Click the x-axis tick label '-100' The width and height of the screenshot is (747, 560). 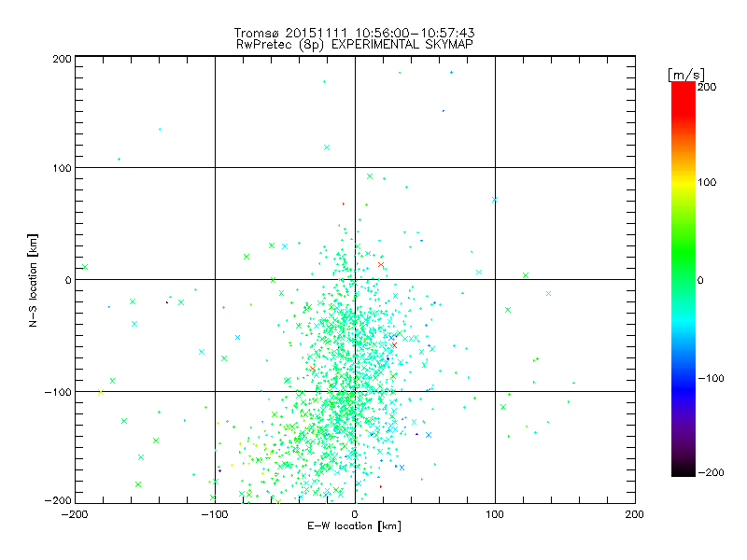pos(215,514)
